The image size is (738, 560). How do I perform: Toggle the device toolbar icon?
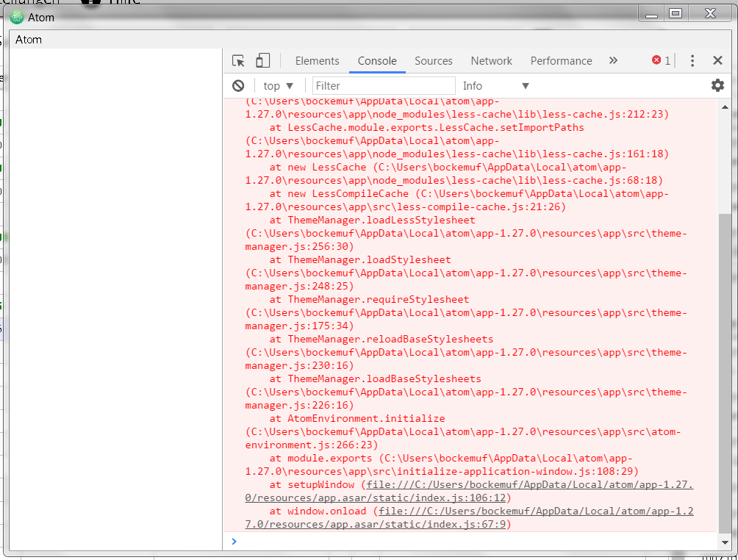262,61
